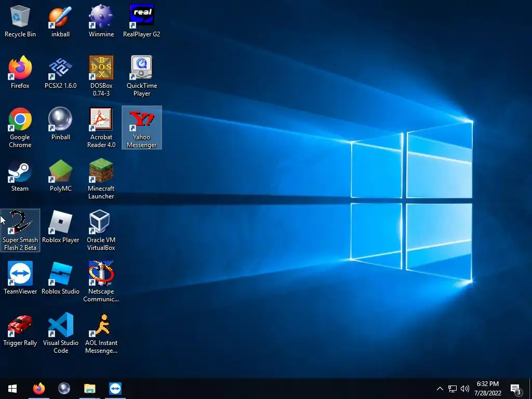The image size is (532, 399).
Task: Open File Explorer from the taskbar
Action: (89, 389)
